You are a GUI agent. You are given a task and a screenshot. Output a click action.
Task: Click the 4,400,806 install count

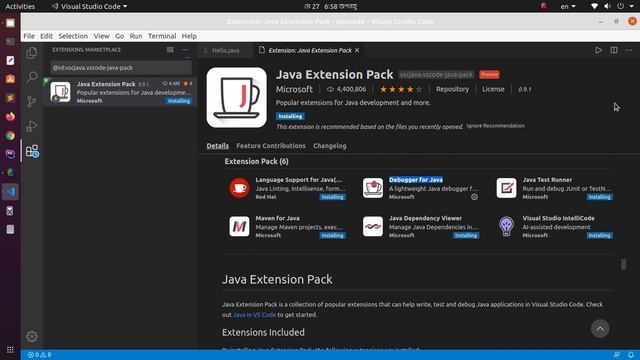coord(347,89)
